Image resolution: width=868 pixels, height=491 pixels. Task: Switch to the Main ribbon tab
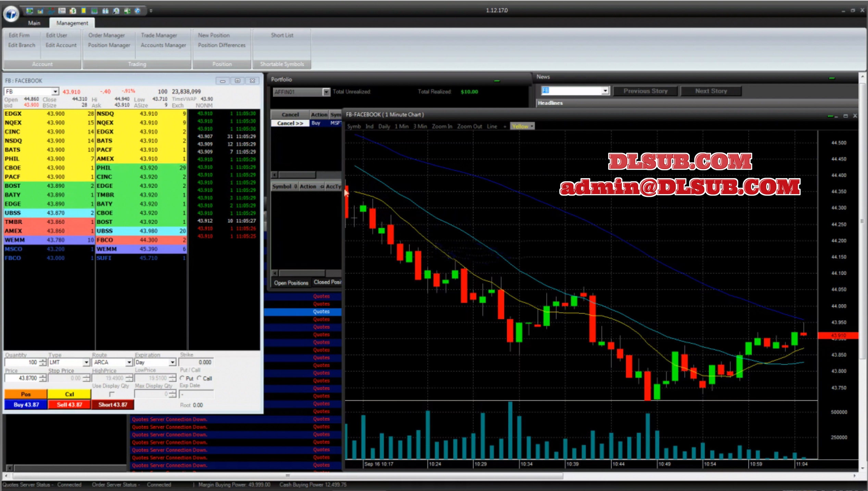(34, 23)
